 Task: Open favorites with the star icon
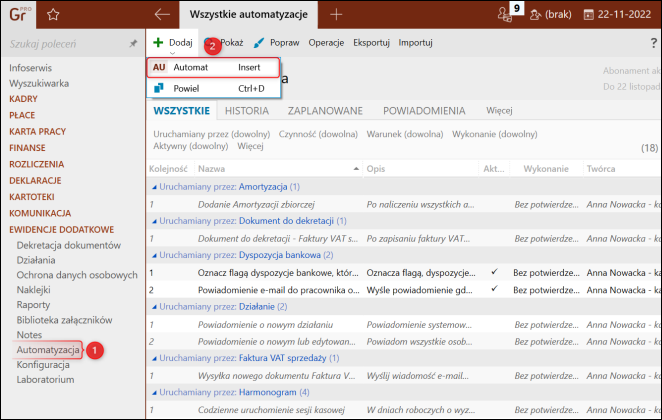[53, 15]
